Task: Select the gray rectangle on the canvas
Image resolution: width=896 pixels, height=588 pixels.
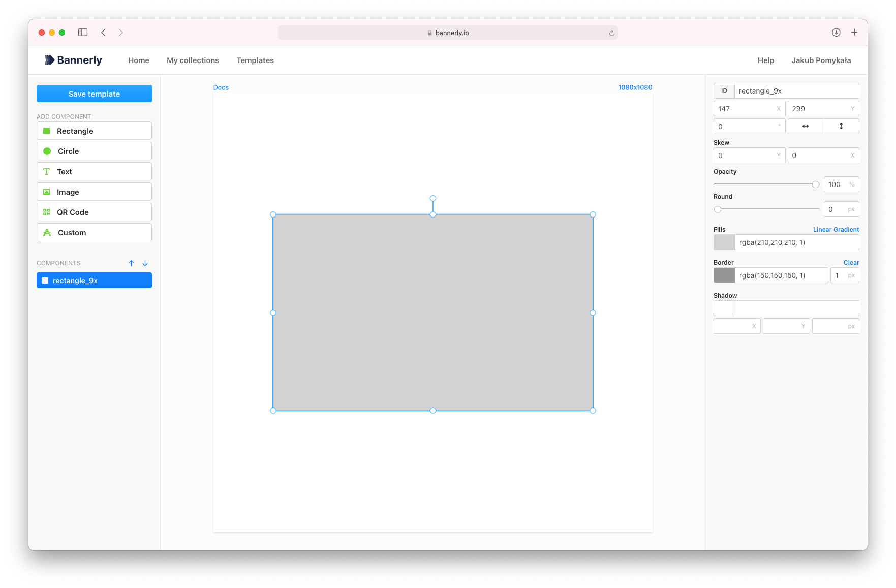Action: 433,313
